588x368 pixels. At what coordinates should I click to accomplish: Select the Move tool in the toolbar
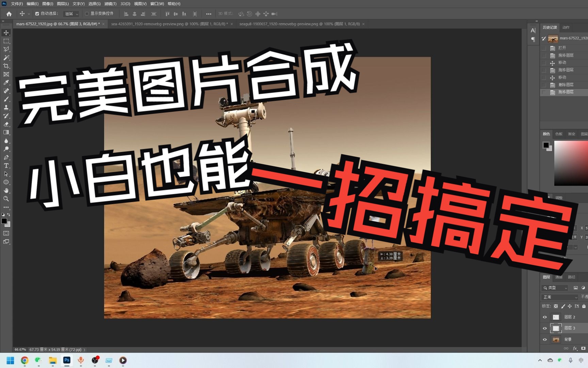coord(6,33)
